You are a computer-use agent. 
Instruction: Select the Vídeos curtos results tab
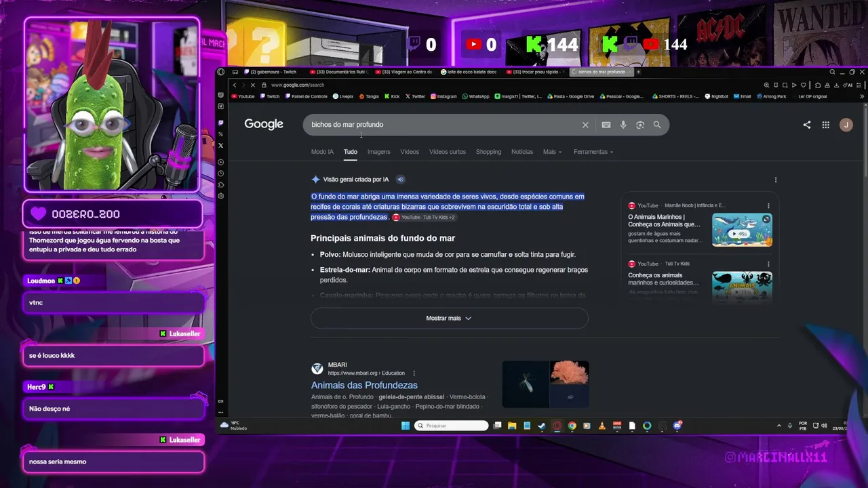[448, 152]
